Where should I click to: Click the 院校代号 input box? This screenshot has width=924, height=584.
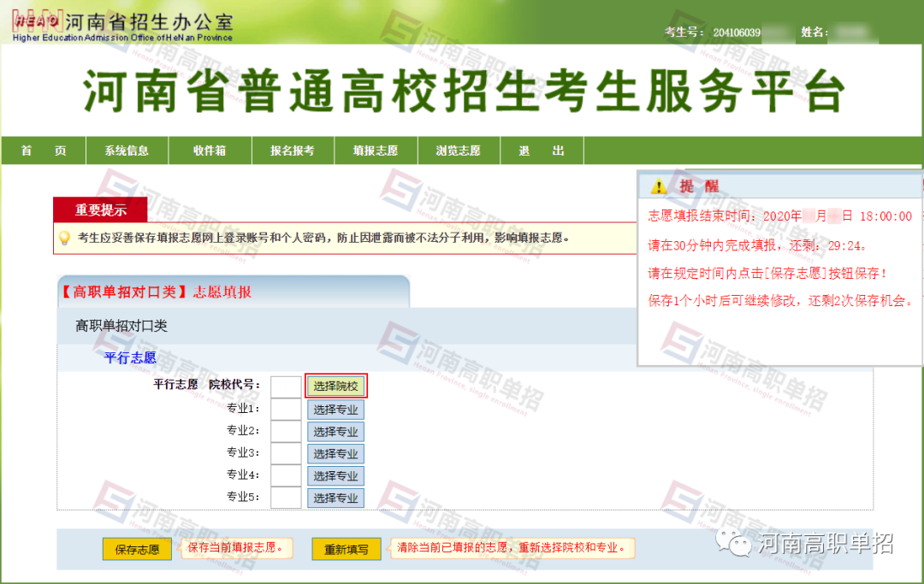point(286,386)
